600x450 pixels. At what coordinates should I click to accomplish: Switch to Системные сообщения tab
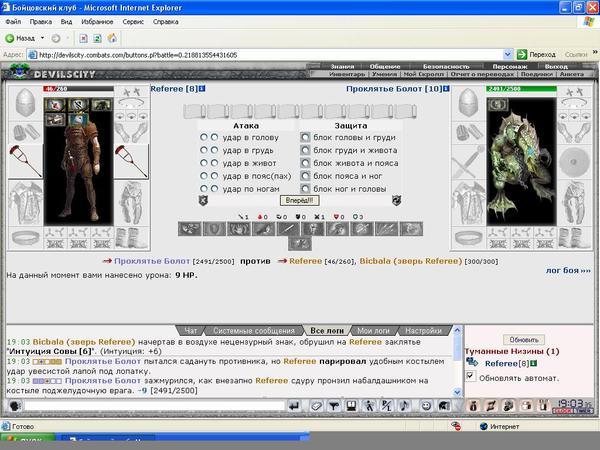[254, 331]
